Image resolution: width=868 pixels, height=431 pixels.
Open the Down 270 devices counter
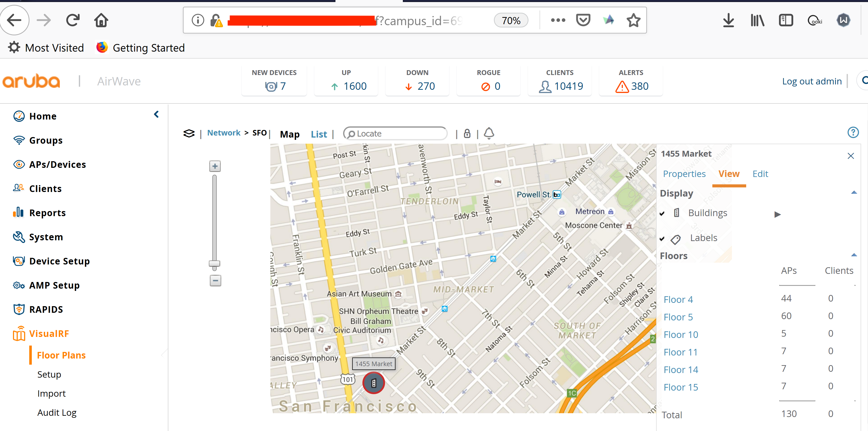point(417,81)
